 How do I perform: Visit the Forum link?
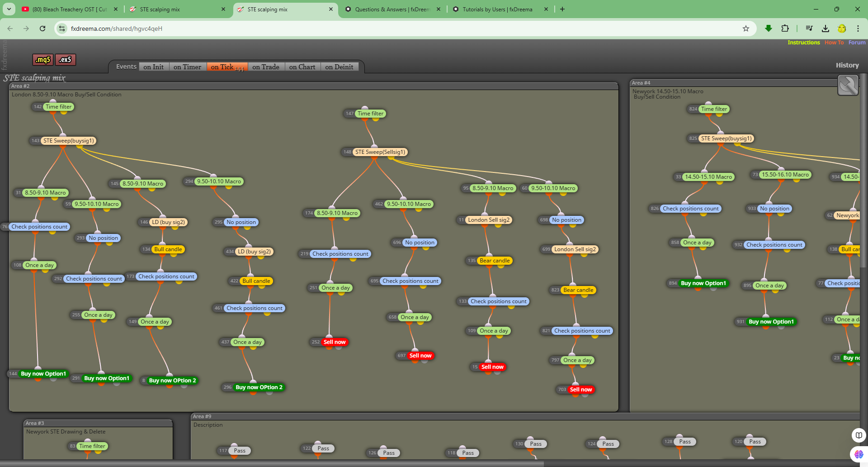[x=857, y=43]
